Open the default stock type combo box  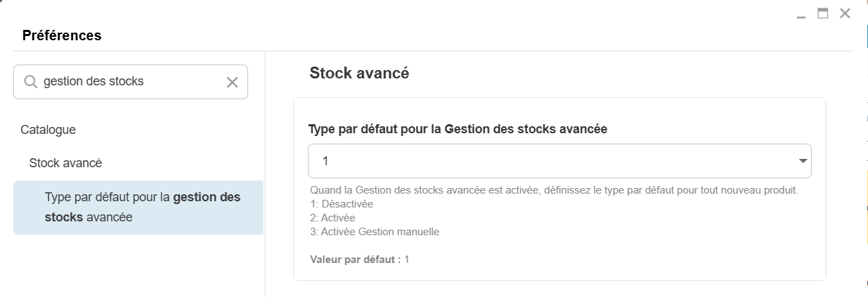(549, 161)
